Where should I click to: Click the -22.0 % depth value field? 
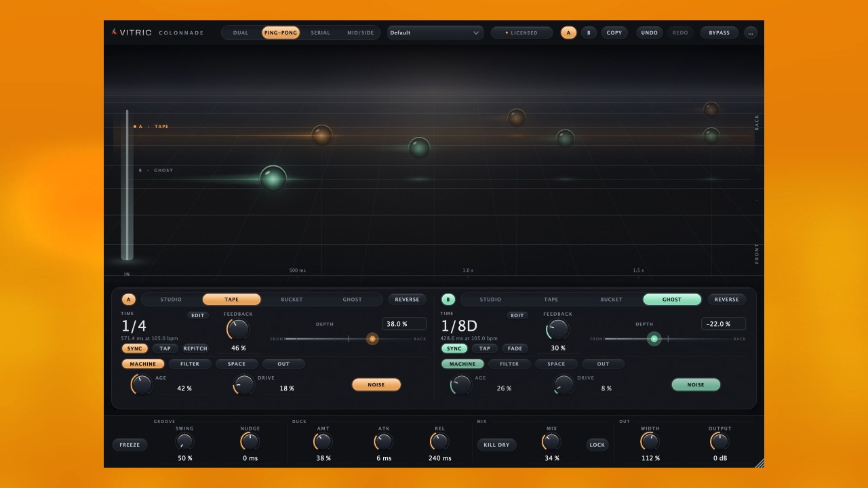point(724,324)
